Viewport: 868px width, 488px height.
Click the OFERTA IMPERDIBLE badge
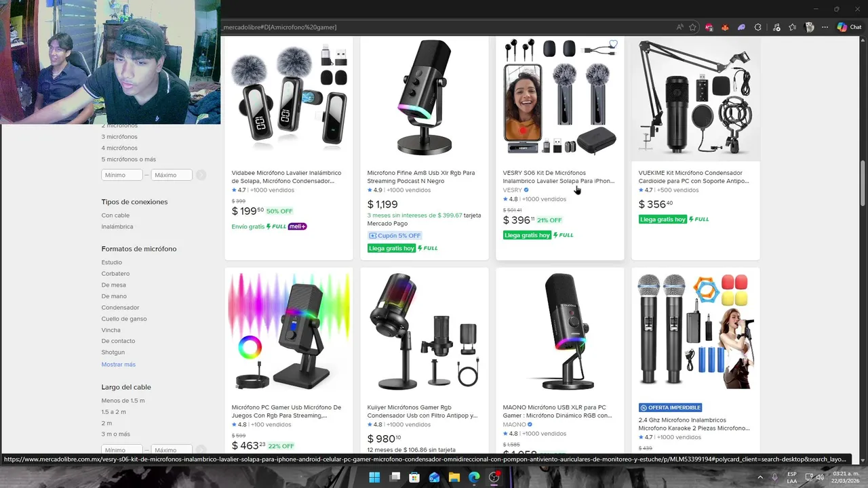670,407
